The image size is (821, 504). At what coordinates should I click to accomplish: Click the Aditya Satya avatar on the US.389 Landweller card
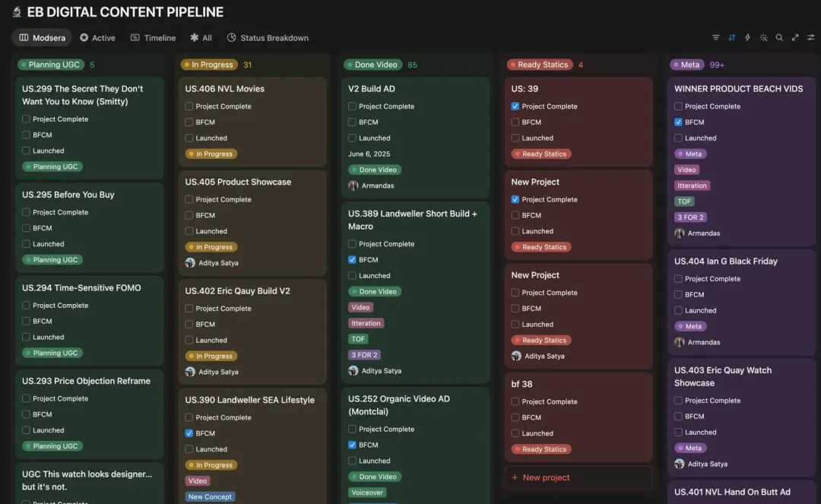pyautogui.click(x=353, y=370)
